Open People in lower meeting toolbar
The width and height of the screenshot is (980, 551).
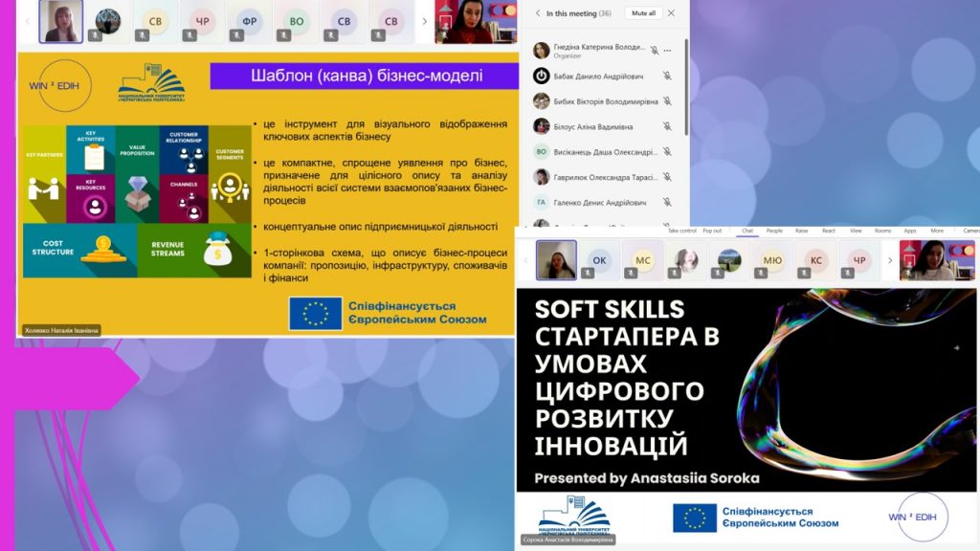[x=774, y=231]
